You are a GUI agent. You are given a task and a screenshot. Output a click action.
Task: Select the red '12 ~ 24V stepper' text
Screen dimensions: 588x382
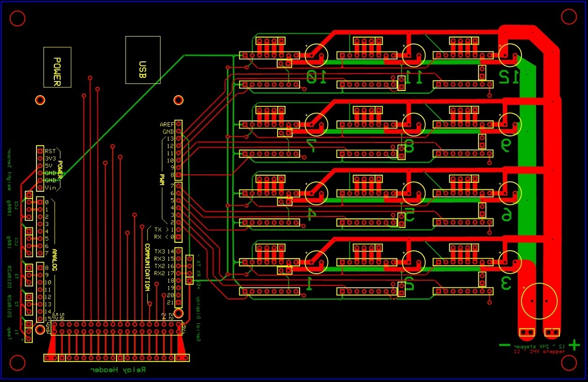coord(539,352)
